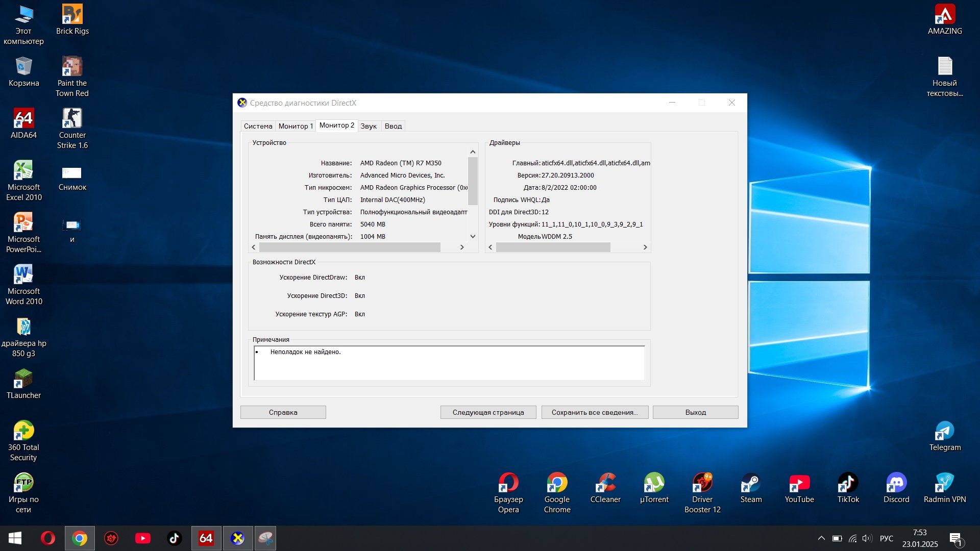Select the Новый текстовый document icon
This screenshot has height=551, width=980.
pos(945,77)
